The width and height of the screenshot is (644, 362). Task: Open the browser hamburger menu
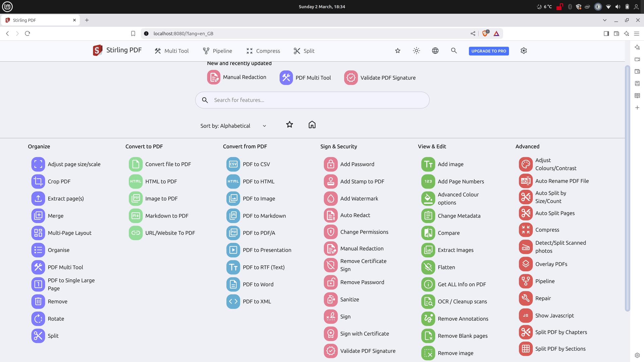pyautogui.click(x=637, y=34)
